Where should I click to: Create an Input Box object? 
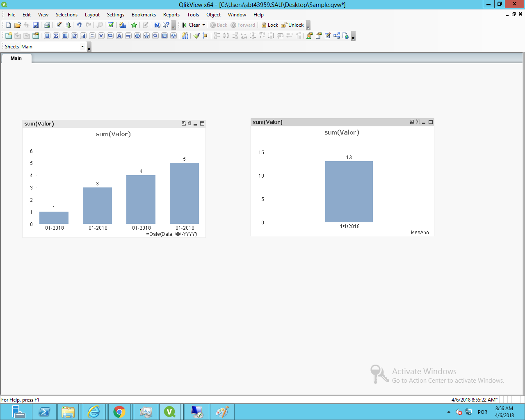[x=92, y=36]
